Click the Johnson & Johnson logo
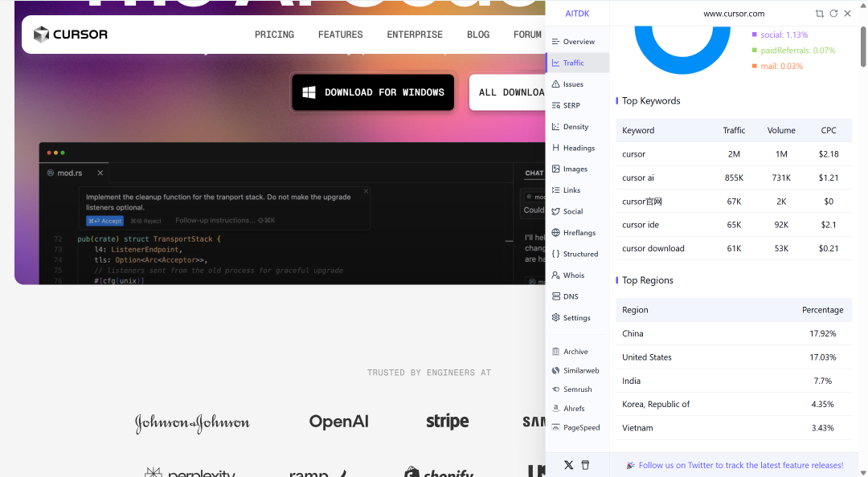 [x=192, y=422]
